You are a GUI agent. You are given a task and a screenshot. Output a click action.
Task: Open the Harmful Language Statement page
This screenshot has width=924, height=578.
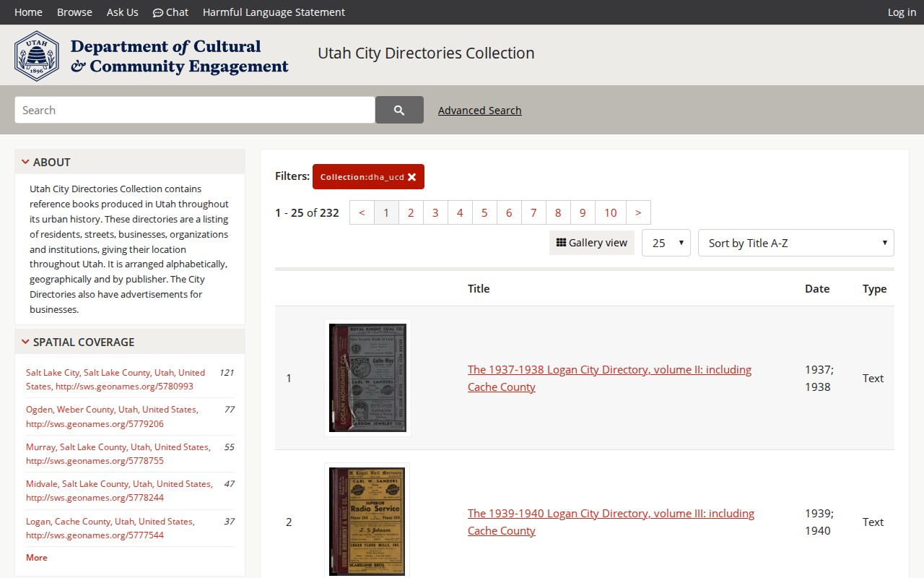[274, 12]
